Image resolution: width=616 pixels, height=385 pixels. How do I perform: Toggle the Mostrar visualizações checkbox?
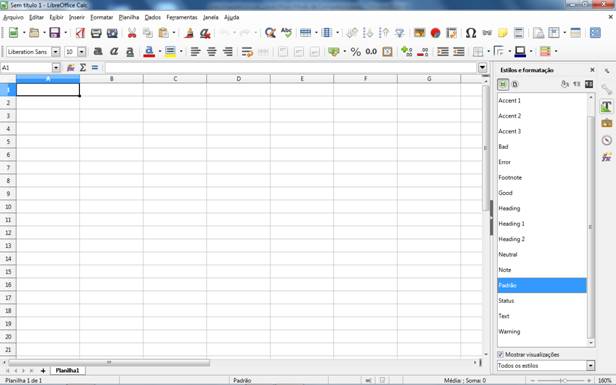[x=500, y=354]
